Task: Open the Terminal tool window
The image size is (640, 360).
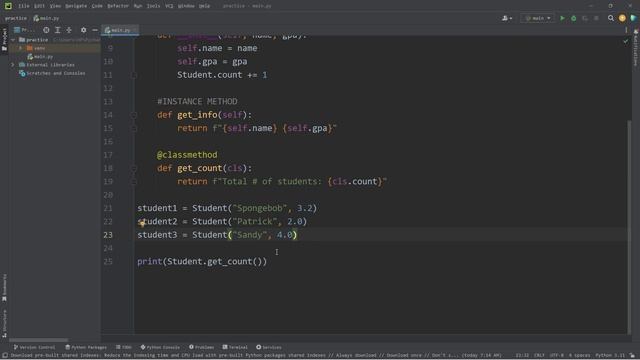Action: pos(235,347)
